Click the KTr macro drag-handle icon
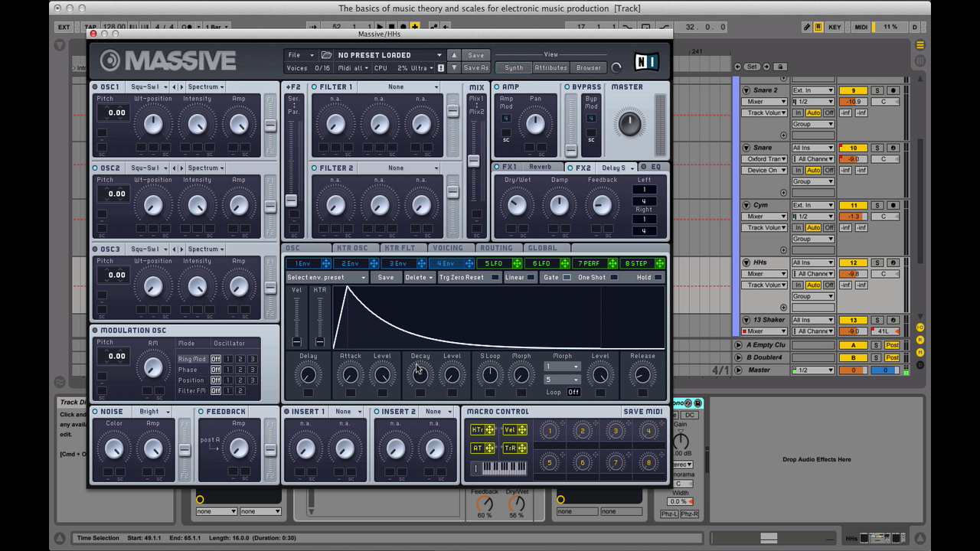 point(490,430)
